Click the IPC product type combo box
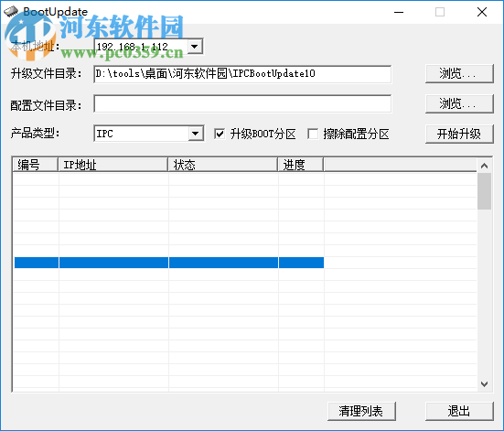This screenshot has height=431, width=504. point(149,134)
